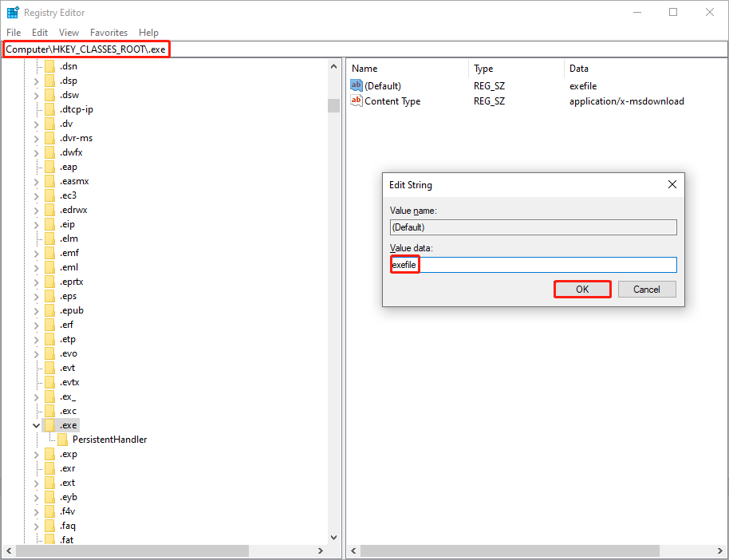This screenshot has width=729, height=560.
Task: Click the (Default) string value icon
Action: 357,85
